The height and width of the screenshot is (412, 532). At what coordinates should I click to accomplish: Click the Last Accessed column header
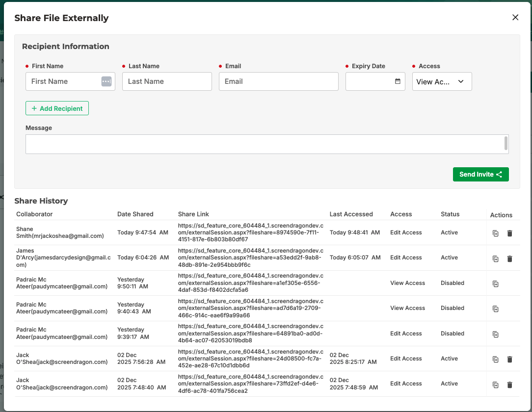(x=351, y=214)
